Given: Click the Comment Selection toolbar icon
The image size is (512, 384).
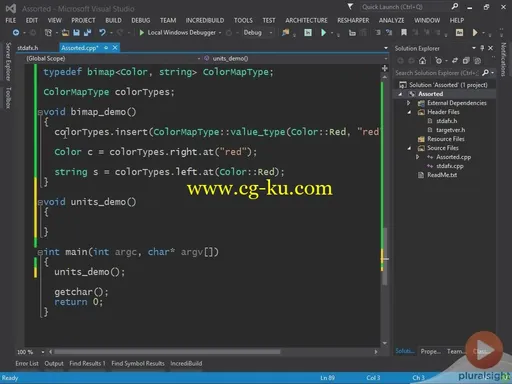Looking at the screenshot, I should pyautogui.click(x=378, y=33).
